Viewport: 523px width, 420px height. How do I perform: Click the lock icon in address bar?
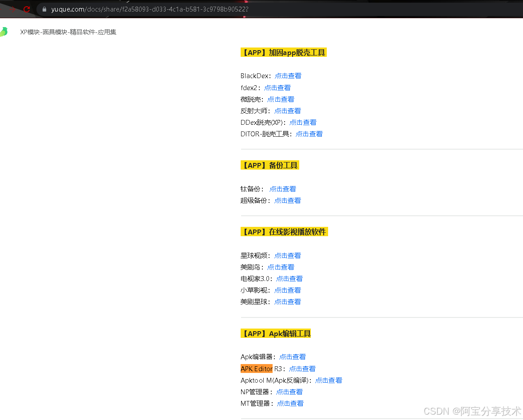click(44, 9)
